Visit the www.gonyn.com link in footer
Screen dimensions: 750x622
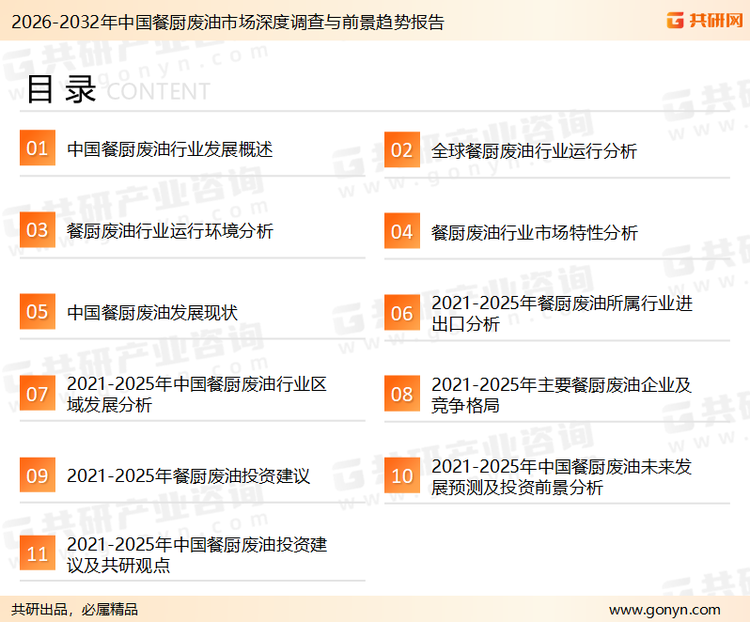pyautogui.click(x=665, y=610)
